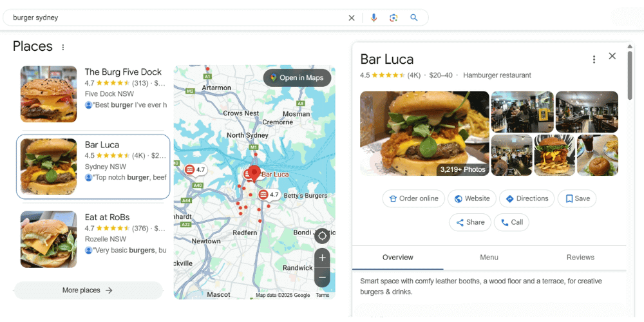This screenshot has height=322, width=644.
Task: Click the (4K) review count in panel
Action: pos(414,75)
